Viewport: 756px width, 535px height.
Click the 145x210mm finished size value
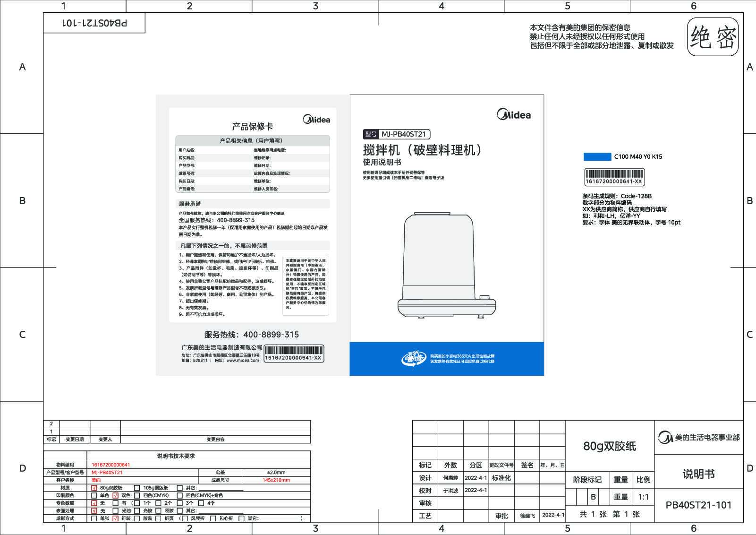[276, 480]
